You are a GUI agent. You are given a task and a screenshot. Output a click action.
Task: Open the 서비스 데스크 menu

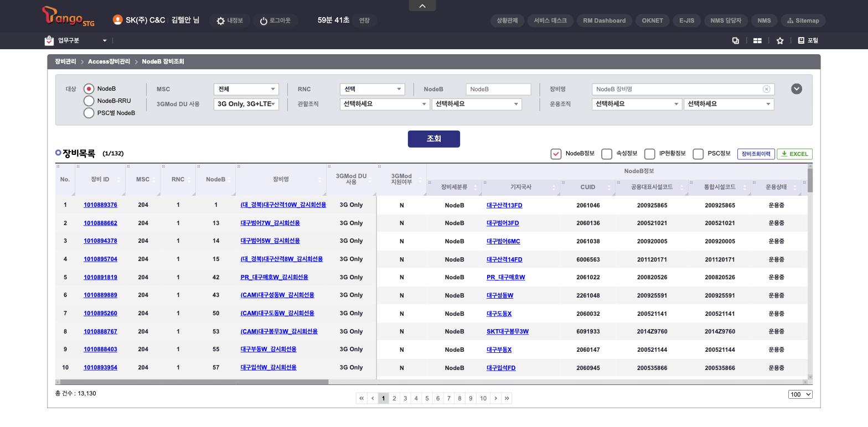click(550, 20)
